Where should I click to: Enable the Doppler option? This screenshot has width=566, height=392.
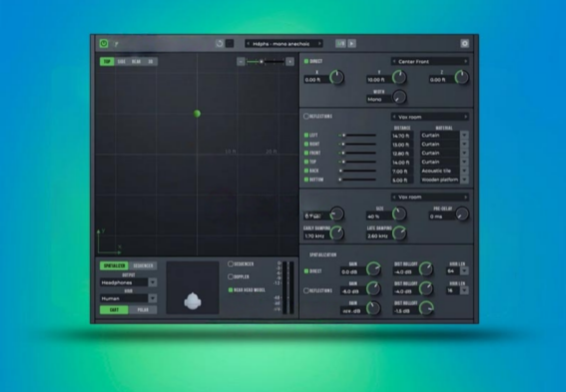pos(231,277)
